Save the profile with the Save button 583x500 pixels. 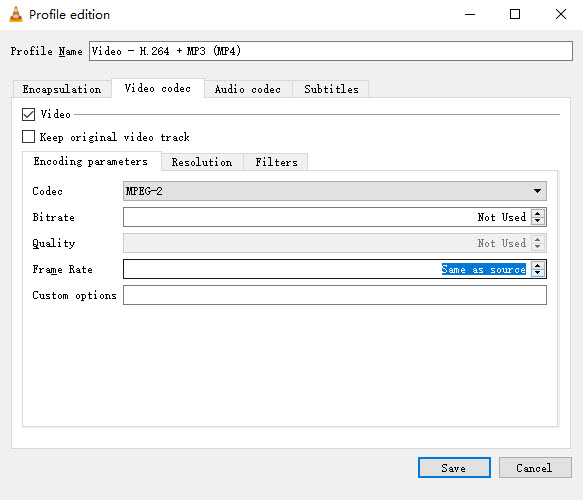454,468
